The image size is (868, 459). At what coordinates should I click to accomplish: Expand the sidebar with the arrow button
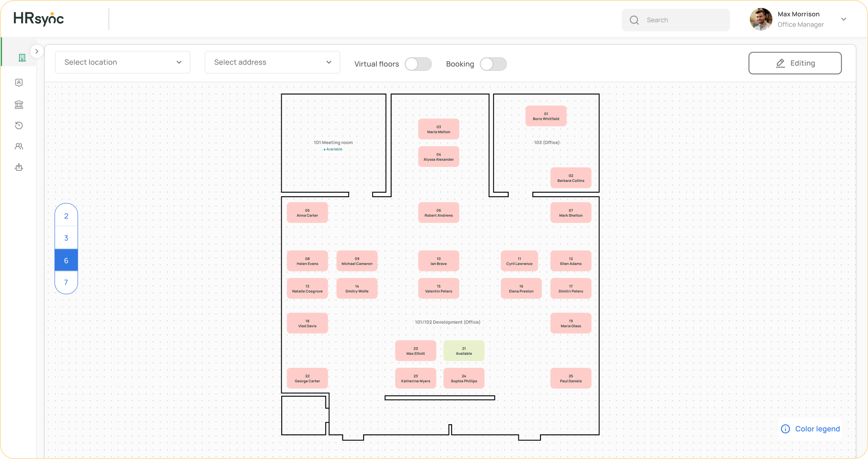point(37,51)
